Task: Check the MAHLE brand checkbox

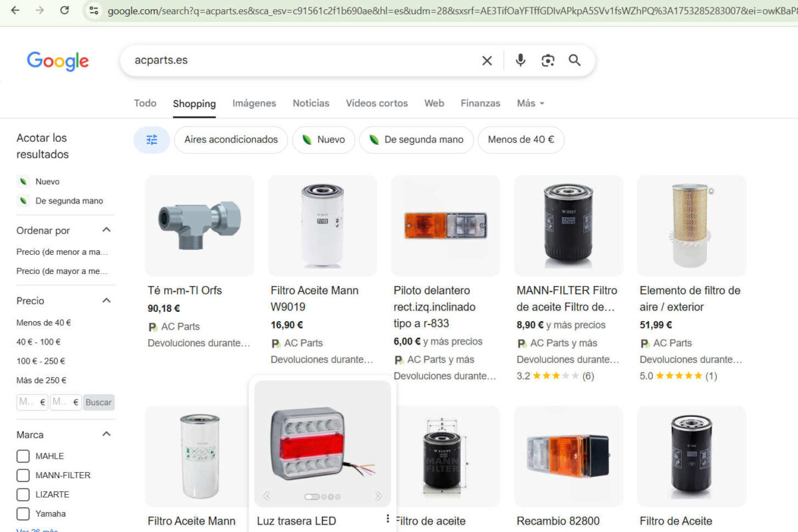Action: coord(23,456)
